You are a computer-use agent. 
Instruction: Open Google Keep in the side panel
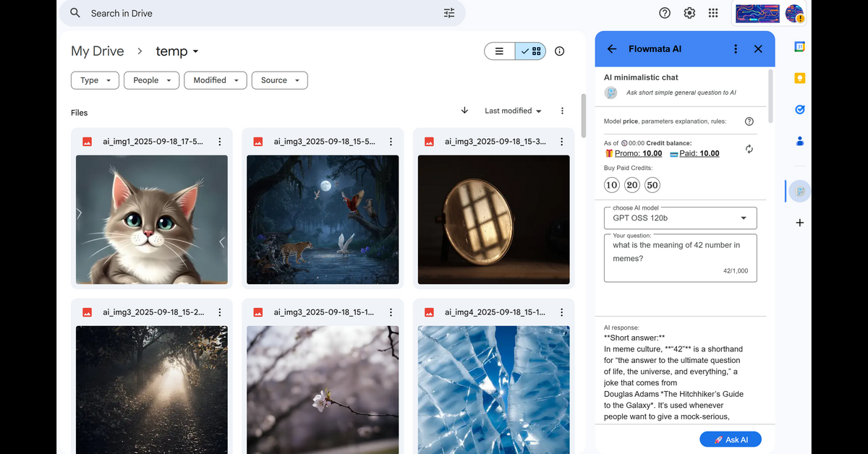pyautogui.click(x=800, y=78)
